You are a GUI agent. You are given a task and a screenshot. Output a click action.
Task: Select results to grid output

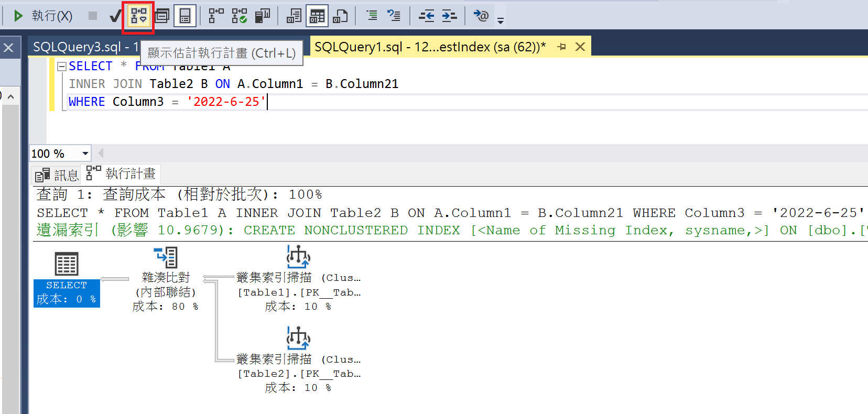point(317,16)
